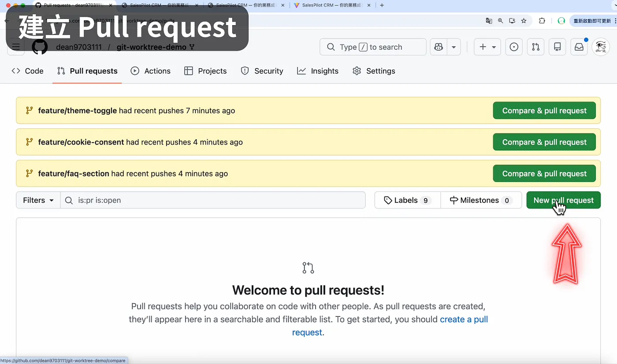Open the header pull requests icon
Image resolution: width=617 pixels, height=364 pixels.
[535, 47]
